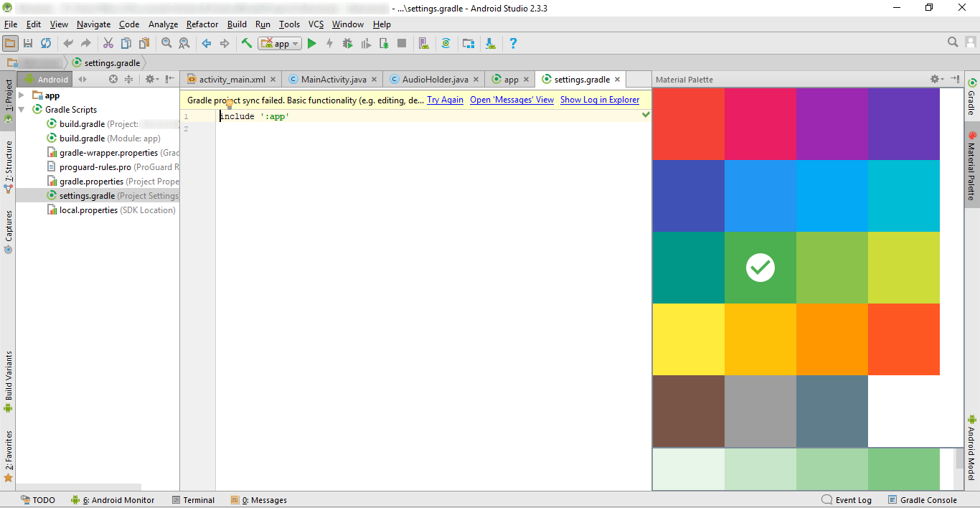Click the Save All toolbar icon

click(x=28, y=43)
